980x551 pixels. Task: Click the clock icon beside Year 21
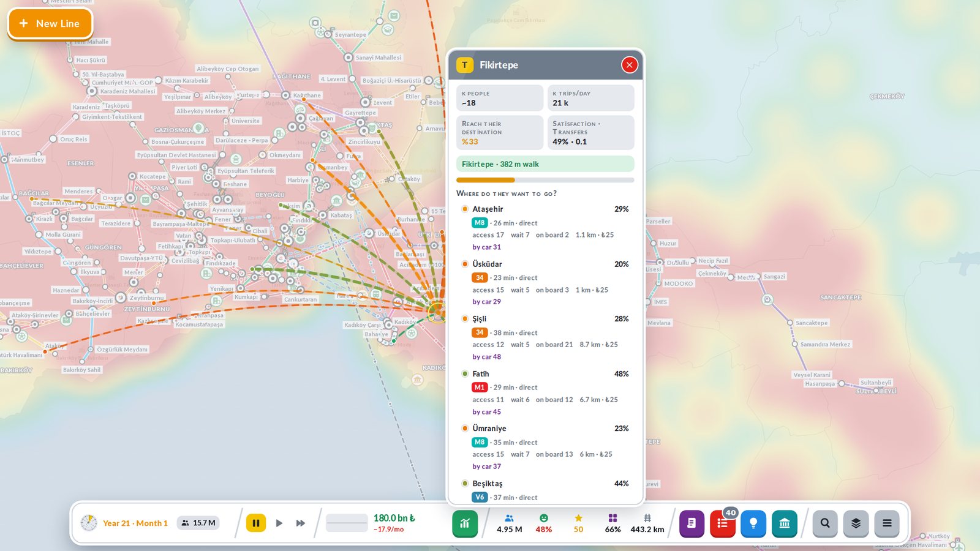[x=89, y=523]
